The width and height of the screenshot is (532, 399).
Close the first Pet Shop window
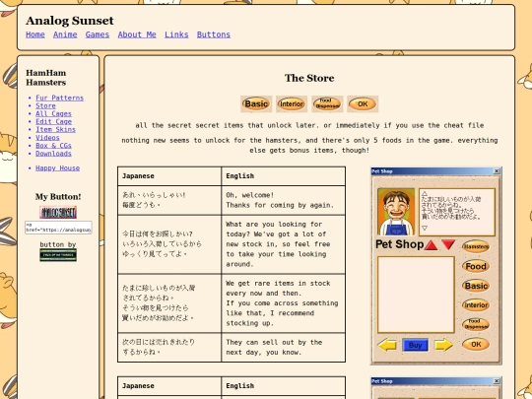(x=497, y=171)
